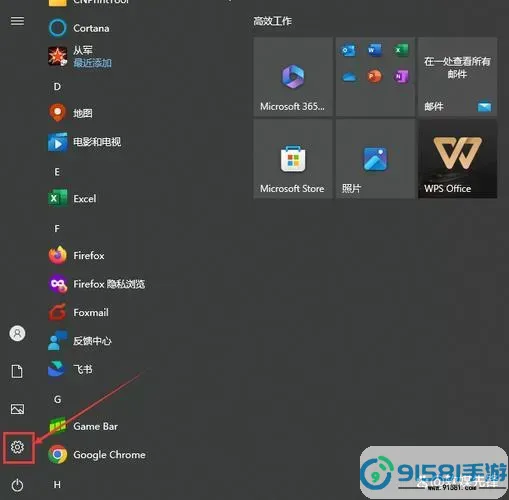The image size is (509, 500).
Task: Open the Pictures sidebar icon
Action: [17, 409]
